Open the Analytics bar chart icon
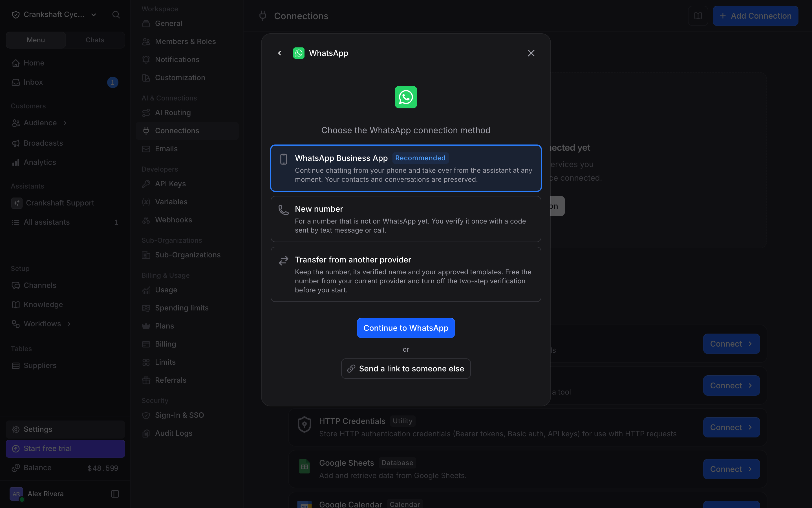This screenshot has height=508, width=812. click(x=16, y=162)
